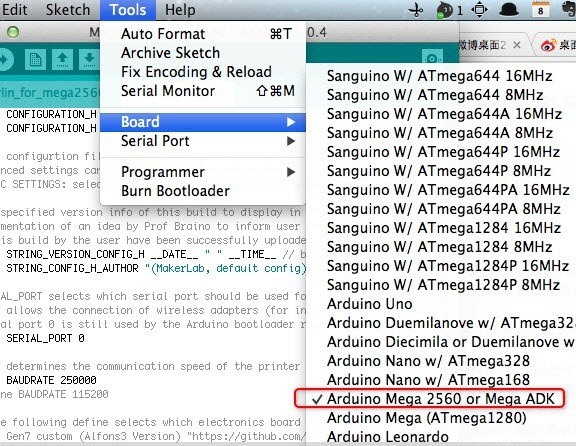This screenshot has width=576, height=446.
Task: Select Arduino Uno board
Action: (x=441, y=304)
